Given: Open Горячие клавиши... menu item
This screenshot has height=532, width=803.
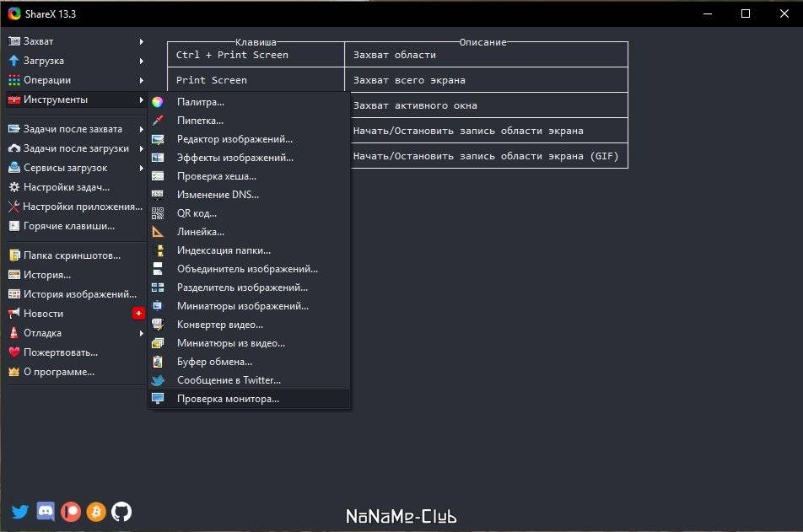Looking at the screenshot, I should tap(76, 226).
